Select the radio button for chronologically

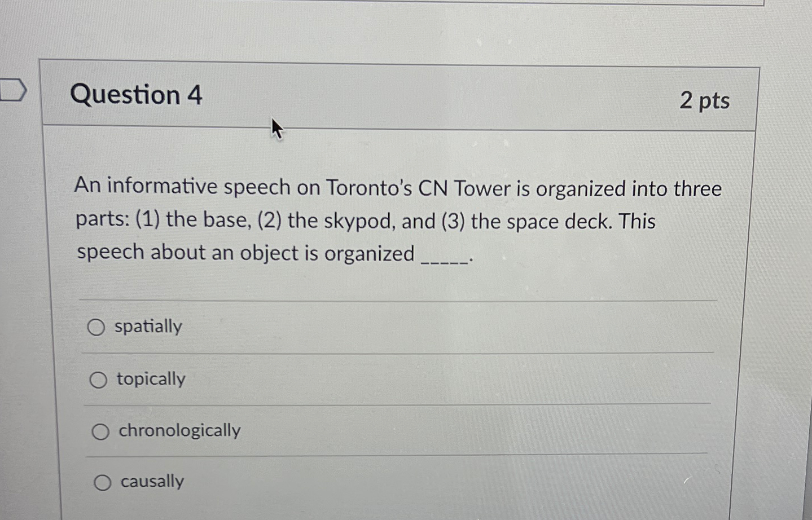100,431
